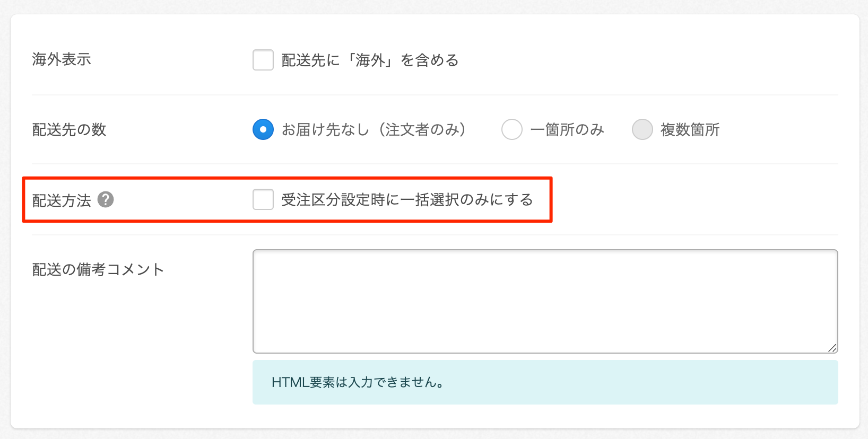Image resolution: width=868 pixels, height=439 pixels.
Task: Choose 複数箇所 for delivery destinations
Action: coord(642,129)
